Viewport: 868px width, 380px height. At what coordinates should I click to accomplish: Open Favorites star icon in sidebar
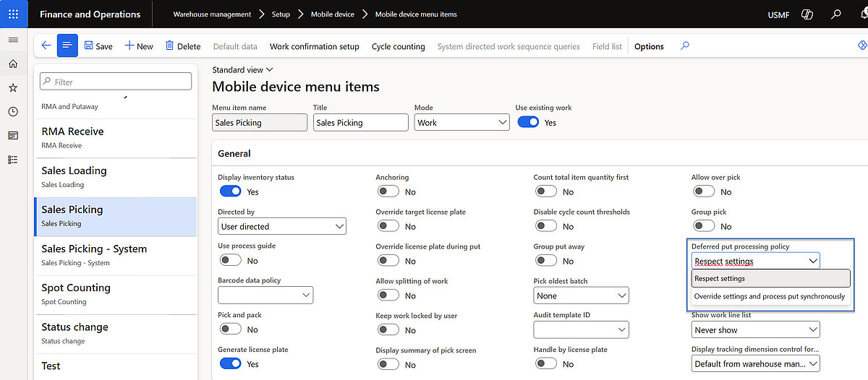pyautogui.click(x=13, y=87)
